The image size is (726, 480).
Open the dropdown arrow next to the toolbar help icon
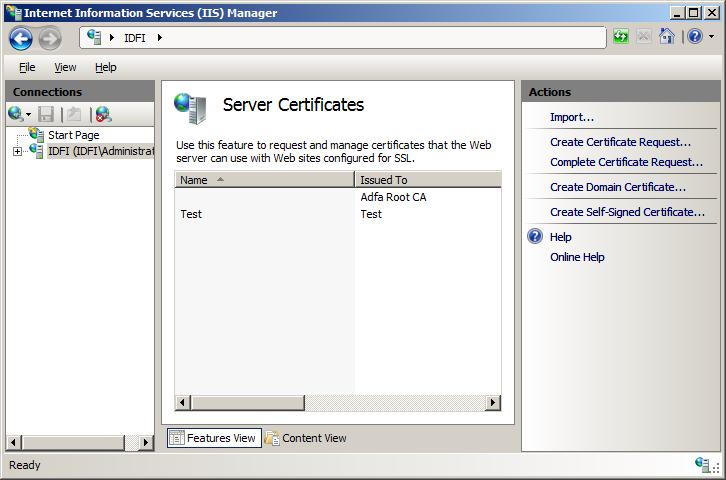[x=711, y=37]
